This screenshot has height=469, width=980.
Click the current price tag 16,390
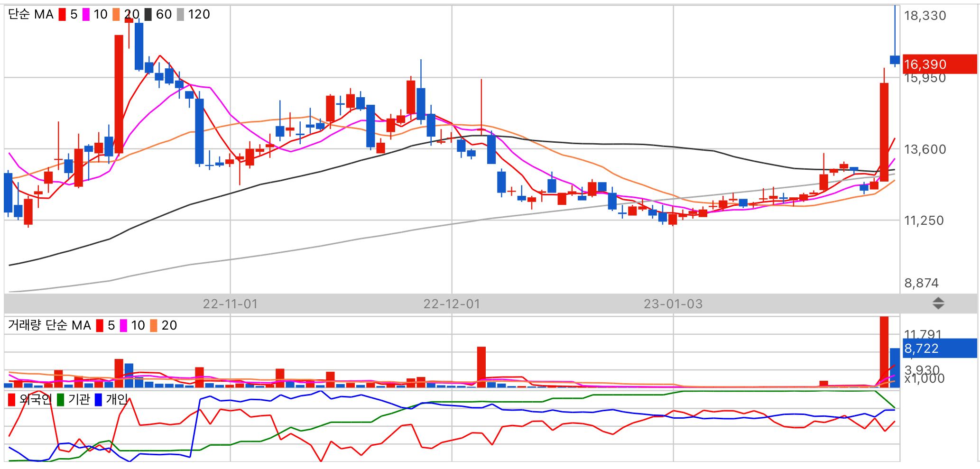point(939,64)
